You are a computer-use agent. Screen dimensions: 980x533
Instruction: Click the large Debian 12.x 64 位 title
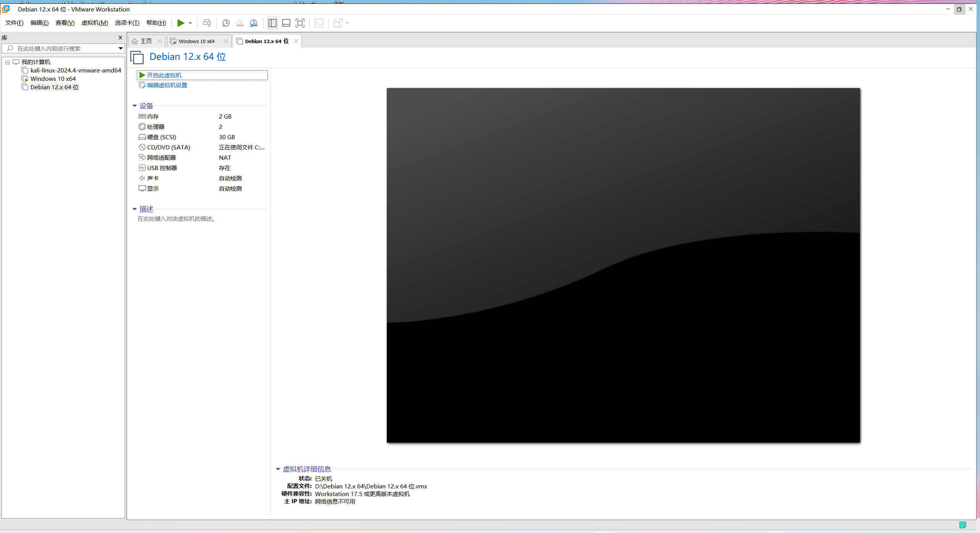point(188,57)
